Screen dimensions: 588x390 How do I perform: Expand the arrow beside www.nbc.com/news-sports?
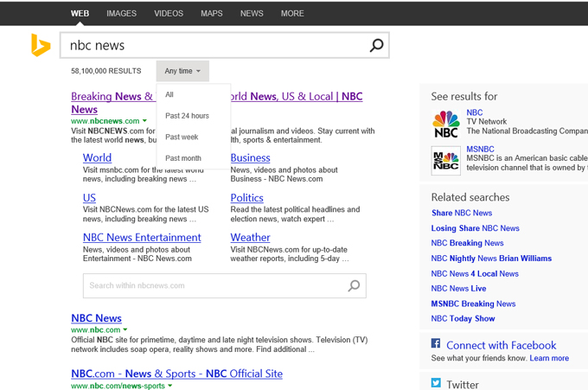tap(169, 386)
